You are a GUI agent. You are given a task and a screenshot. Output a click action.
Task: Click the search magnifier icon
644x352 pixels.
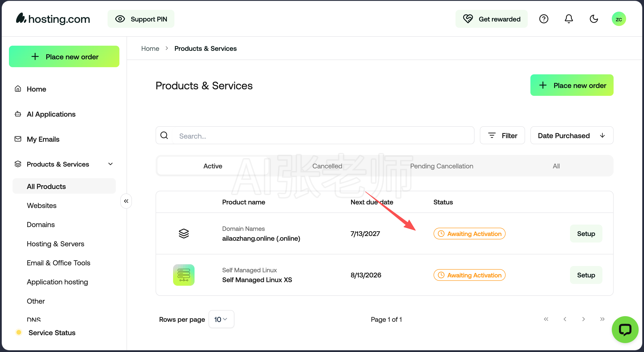point(164,135)
